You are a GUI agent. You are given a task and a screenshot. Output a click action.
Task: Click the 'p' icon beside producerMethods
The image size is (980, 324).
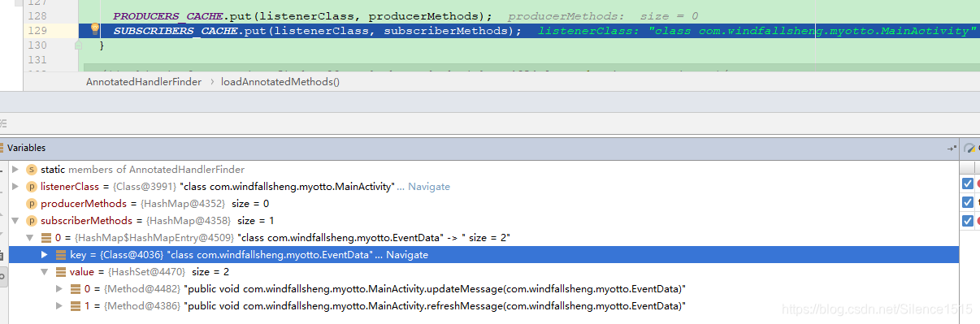[32, 204]
